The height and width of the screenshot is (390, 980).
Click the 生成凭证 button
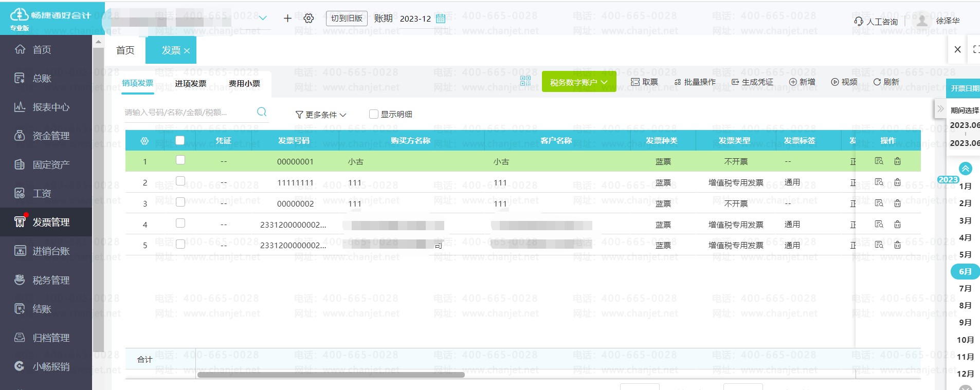(x=752, y=82)
